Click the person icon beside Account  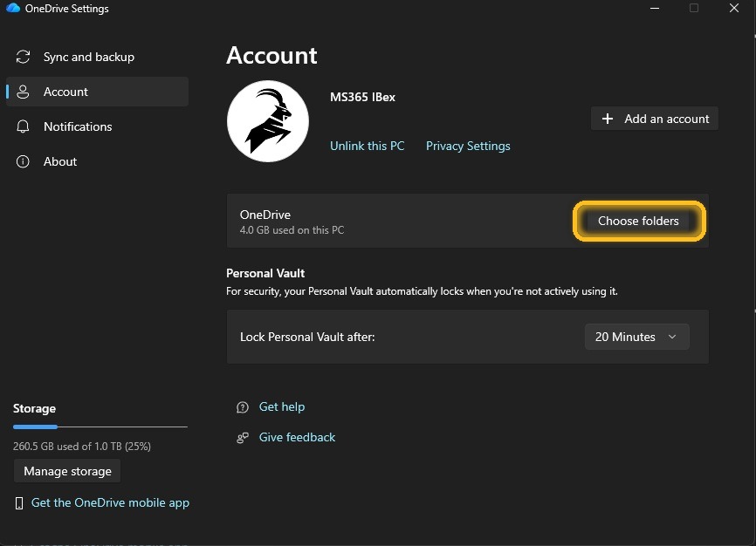point(23,92)
